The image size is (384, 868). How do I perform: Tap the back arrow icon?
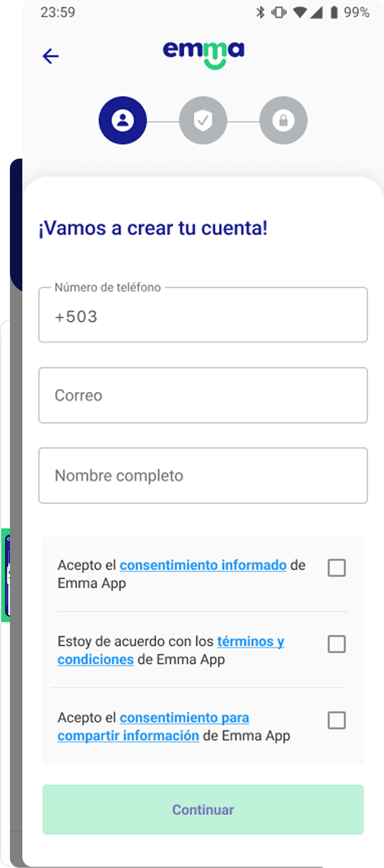[x=50, y=56]
